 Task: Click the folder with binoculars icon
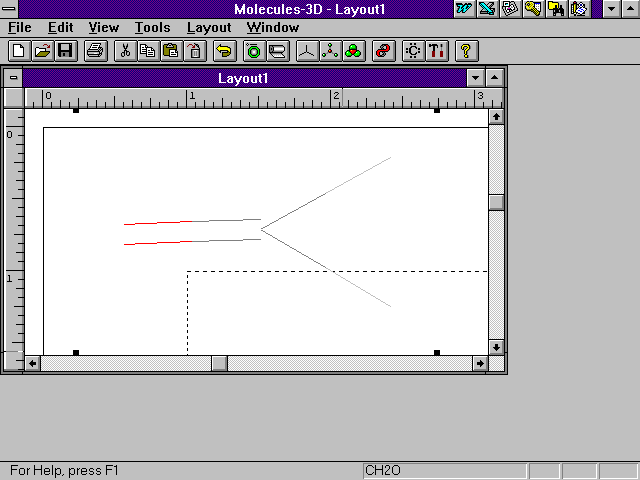tap(556, 9)
